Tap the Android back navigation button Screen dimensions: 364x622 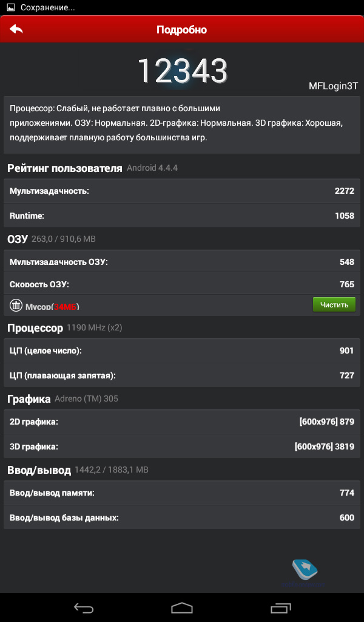point(84,607)
